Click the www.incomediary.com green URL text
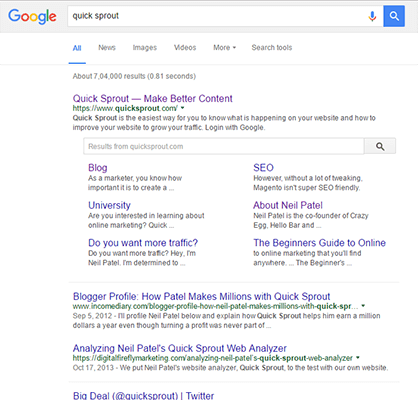This screenshot has width=418, height=400. 215,306
